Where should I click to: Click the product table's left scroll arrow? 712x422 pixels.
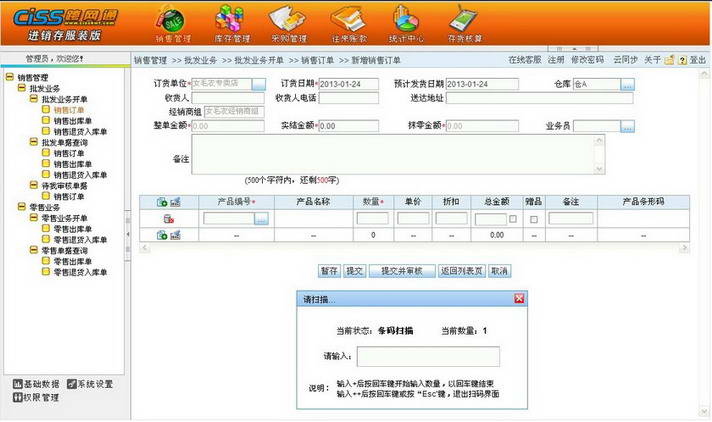point(144,248)
